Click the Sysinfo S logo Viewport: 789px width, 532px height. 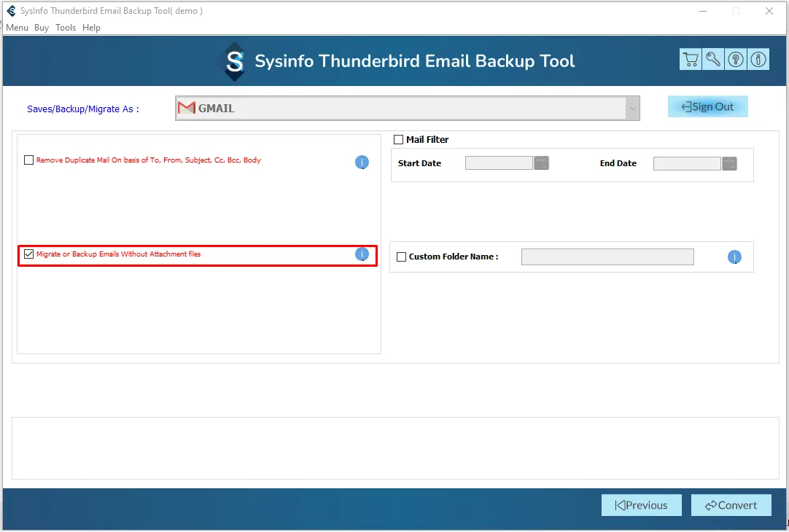tap(235, 61)
